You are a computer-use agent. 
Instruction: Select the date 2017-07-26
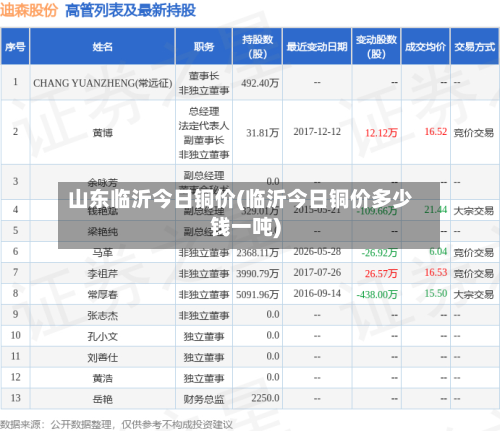click(x=317, y=272)
